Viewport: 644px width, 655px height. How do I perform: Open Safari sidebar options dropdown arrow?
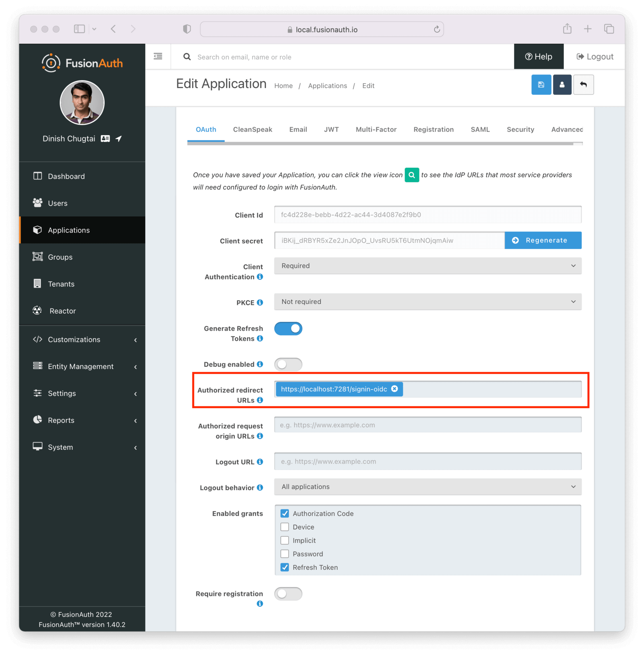[94, 29]
